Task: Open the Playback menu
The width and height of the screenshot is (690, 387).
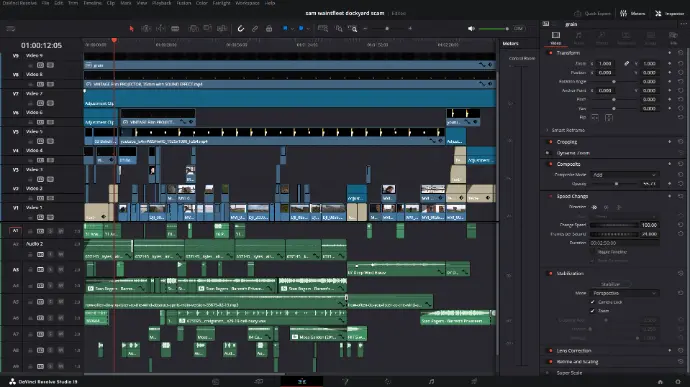Action: tap(161, 3)
